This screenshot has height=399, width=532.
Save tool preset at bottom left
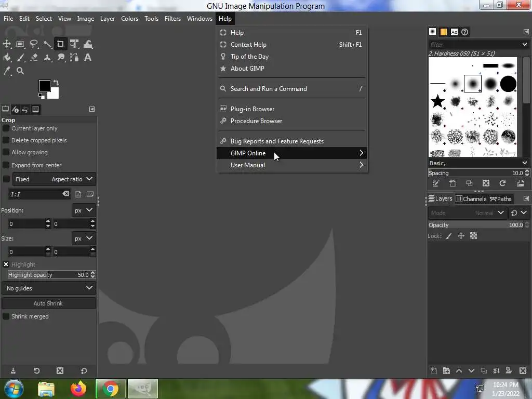coord(13,371)
